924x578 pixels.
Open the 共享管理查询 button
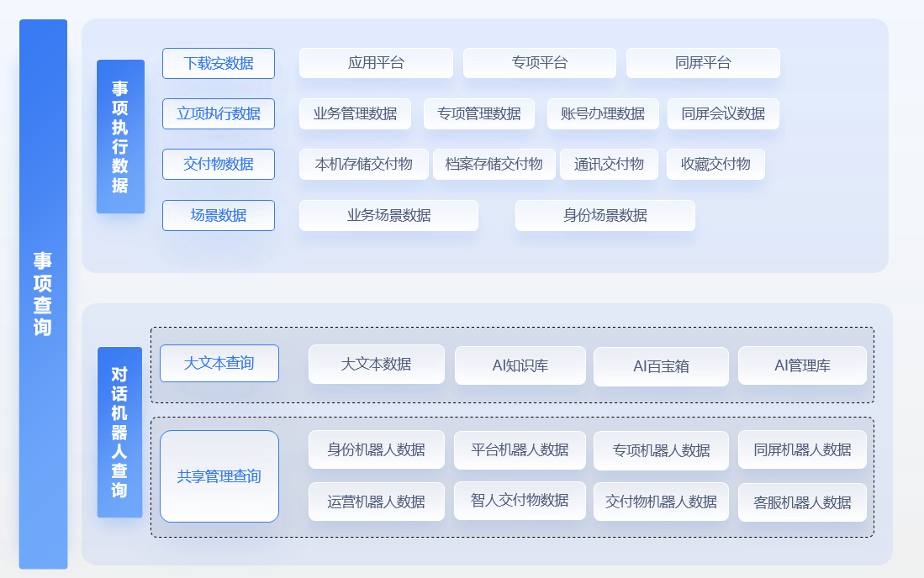click(219, 476)
